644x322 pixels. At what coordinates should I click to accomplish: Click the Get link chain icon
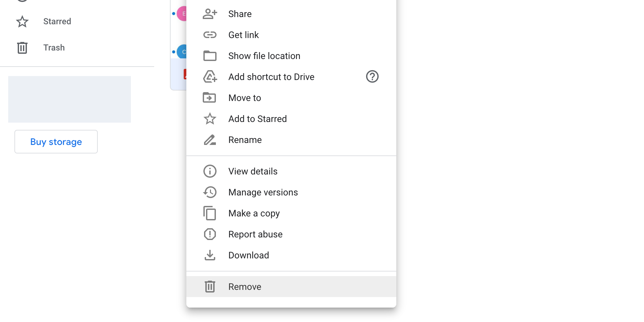pyautogui.click(x=210, y=34)
